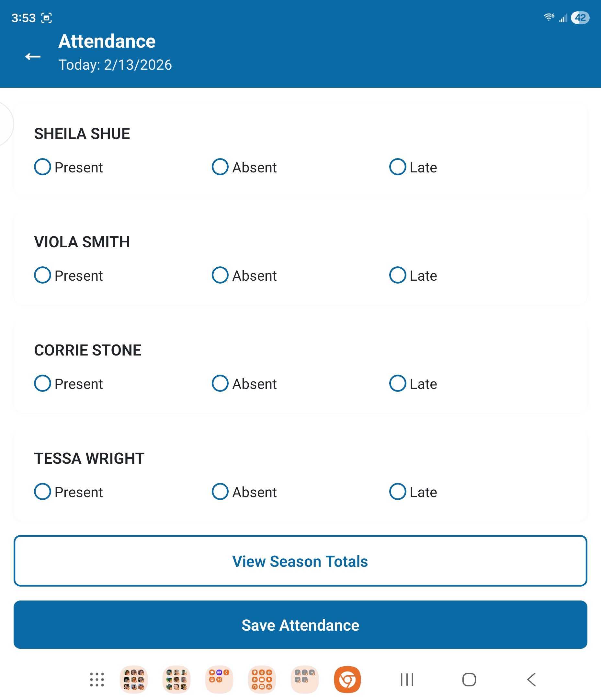
Task: Click View Season Totals
Action: pyautogui.click(x=300, y=561)
